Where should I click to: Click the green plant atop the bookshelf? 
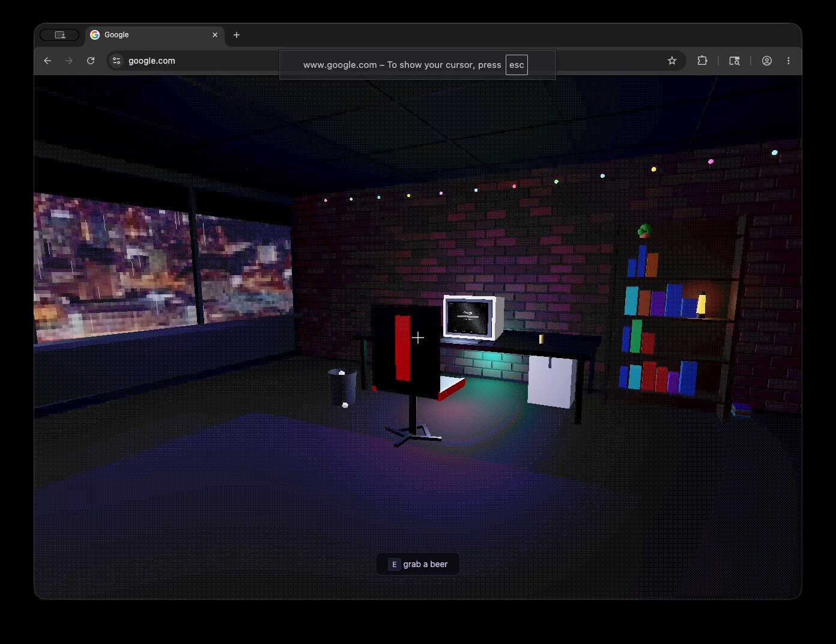[x=645, y=231]
